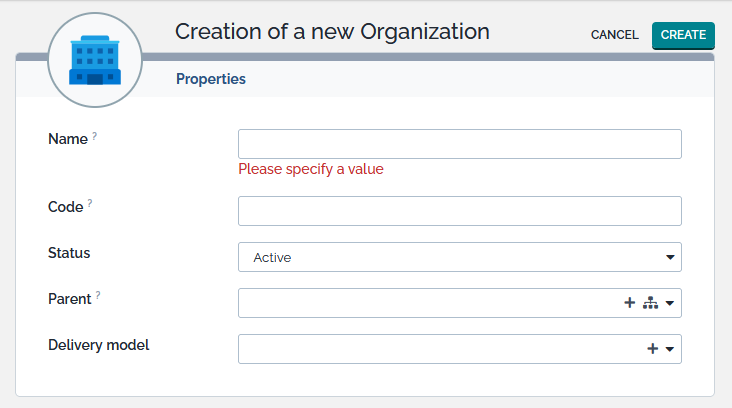732x408 pixels.
Task: Expand the Delivery model dropdown arrow
Action: click(670, 349)
